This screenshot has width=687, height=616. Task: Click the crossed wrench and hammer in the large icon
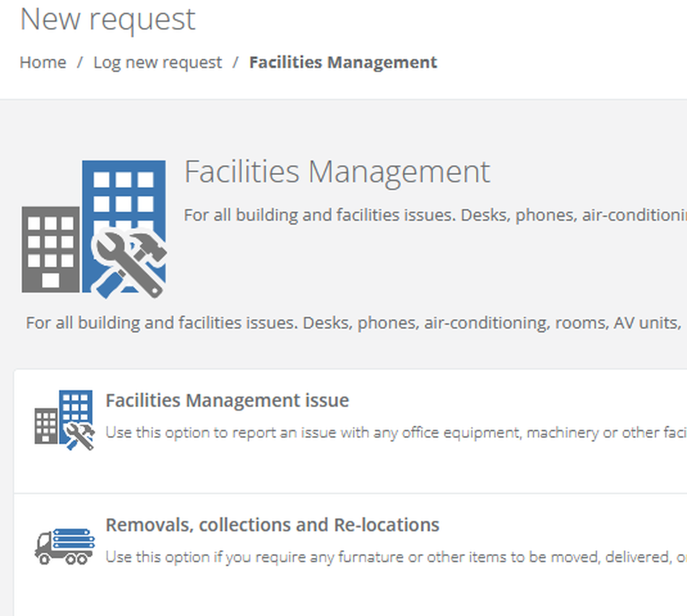[129, 264]
